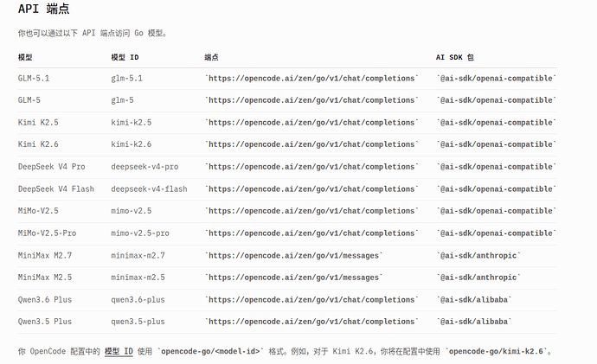The width and height of the screenshot is (597, 364).
Task: Click the 'qwen3.6-plus' model ID cell
Action: click(x=138, y=300)
